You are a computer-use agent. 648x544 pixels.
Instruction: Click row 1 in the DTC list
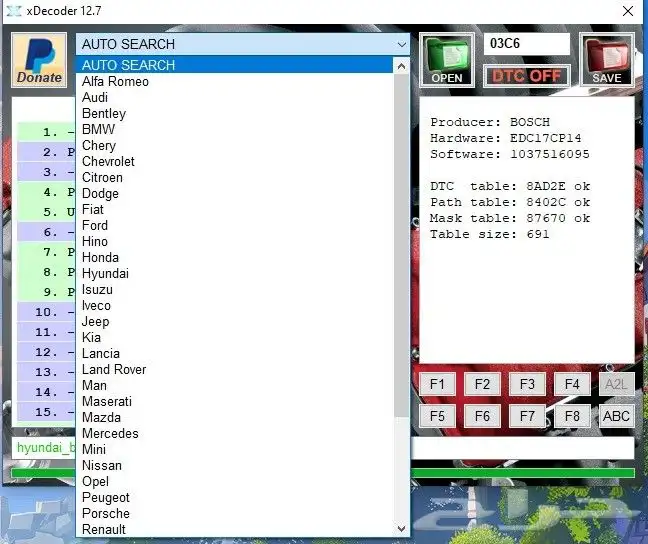[x=46, y=132]
